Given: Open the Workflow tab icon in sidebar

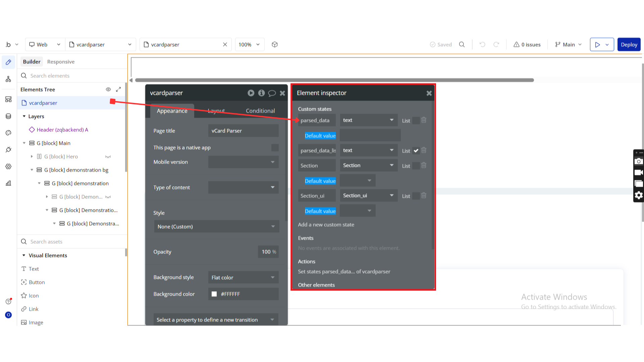Looking at the screenshot, I should pos(8,79).
